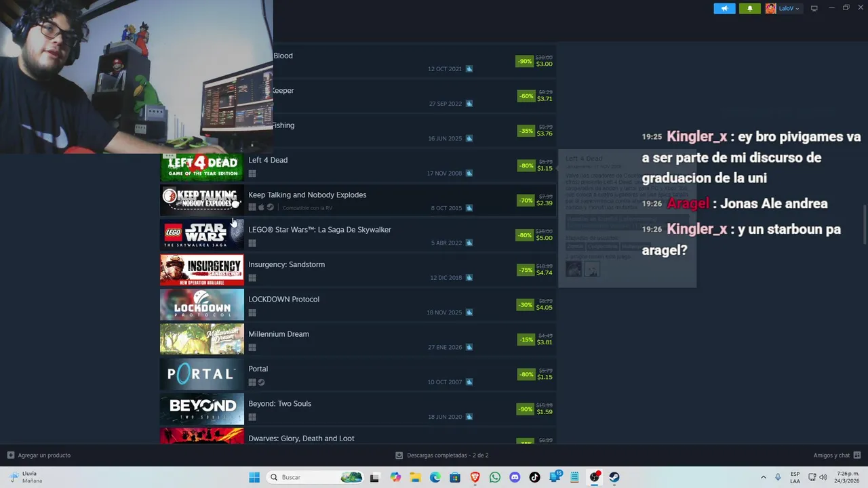The height and width of the screenshot is (488, 868).
Task: Click the -90% $3.00 price on Blood row
Action: [x=534, y=61]
